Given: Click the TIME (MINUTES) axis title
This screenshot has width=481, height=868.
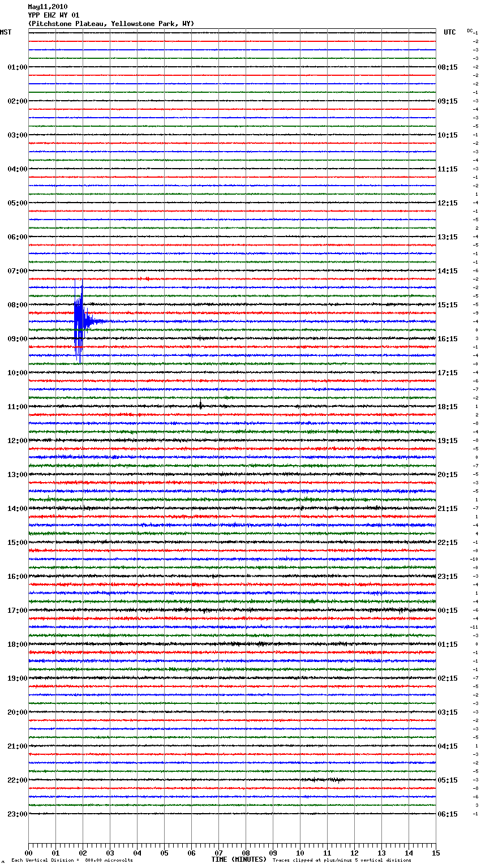Looking at the screenshot, I should [x=239, y=860].
